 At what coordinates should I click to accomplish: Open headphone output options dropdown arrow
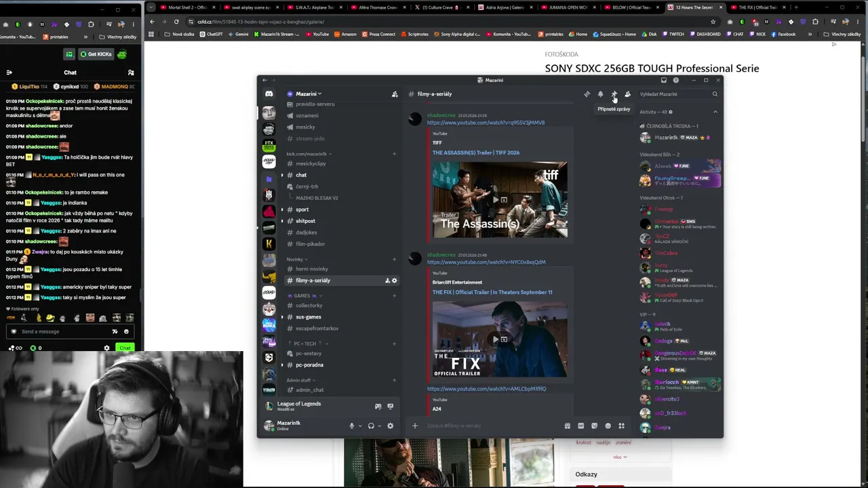click(x=379, y=426)
